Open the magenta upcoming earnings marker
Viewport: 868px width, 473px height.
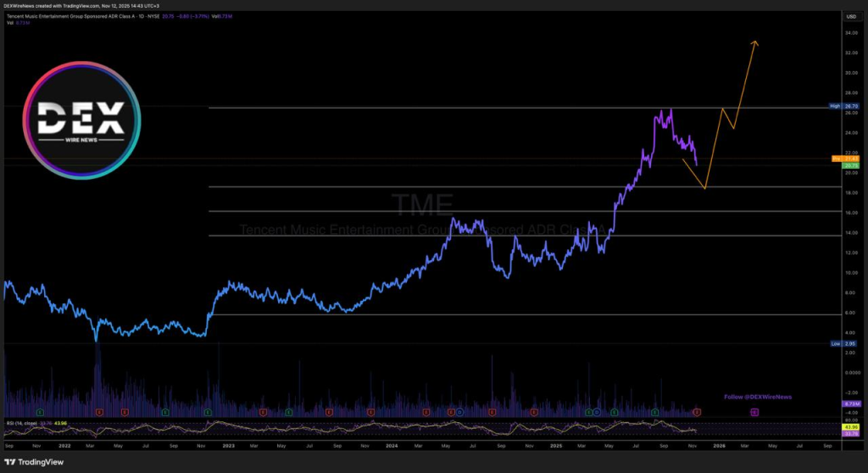(754, 412)
